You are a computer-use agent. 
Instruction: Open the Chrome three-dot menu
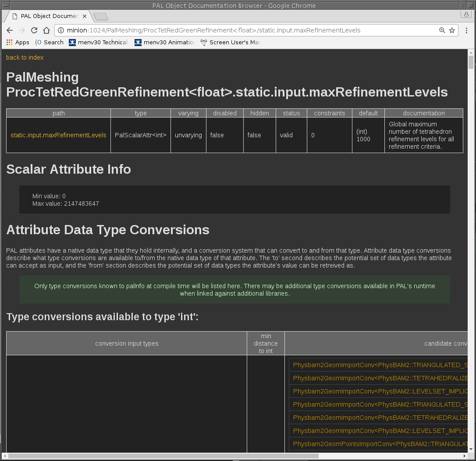tap(466, 31)
